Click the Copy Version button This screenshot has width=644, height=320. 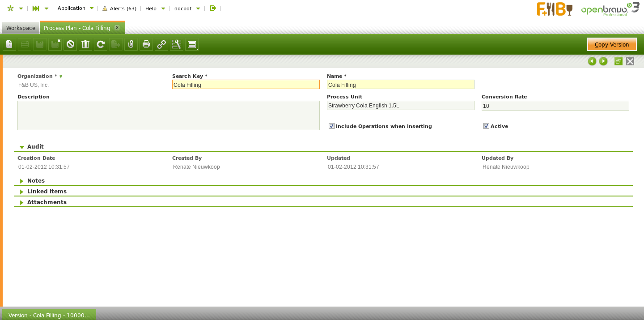611,44
